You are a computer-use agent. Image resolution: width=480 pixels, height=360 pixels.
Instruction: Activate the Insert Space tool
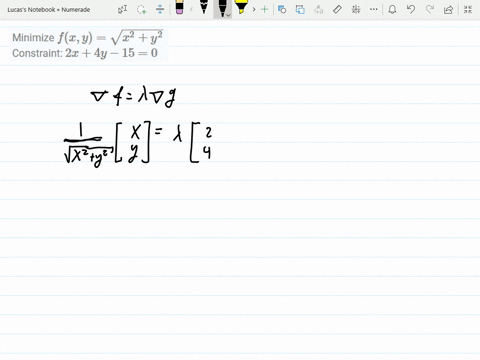pyautogui.click(x=160, y=9)
